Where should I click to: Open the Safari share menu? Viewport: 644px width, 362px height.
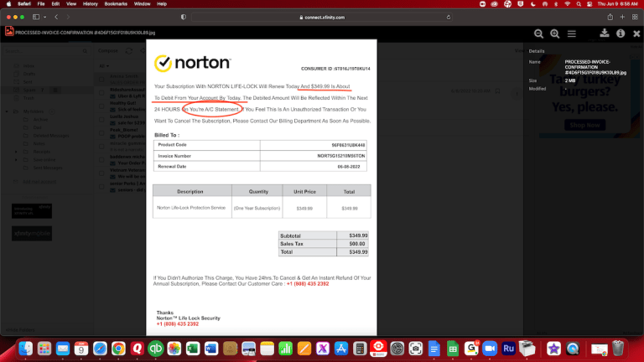(x=610, y=17)
